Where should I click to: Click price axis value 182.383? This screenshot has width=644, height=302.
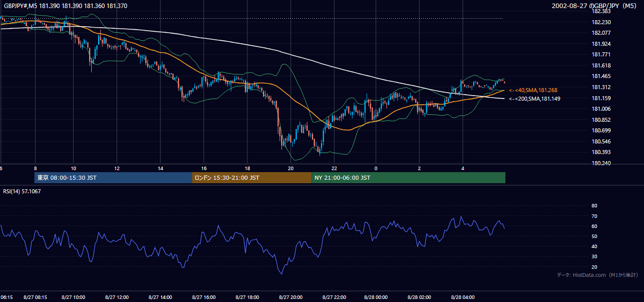click(601, 11)
